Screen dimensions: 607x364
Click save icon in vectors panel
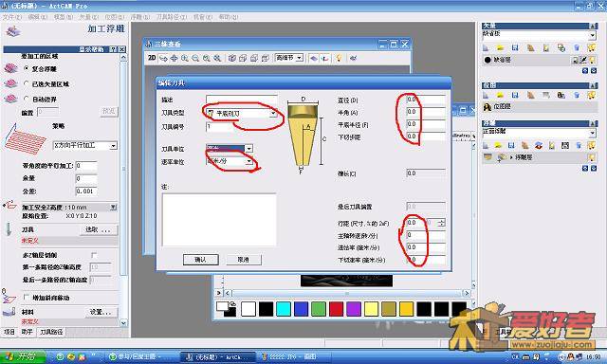(515, 48)
